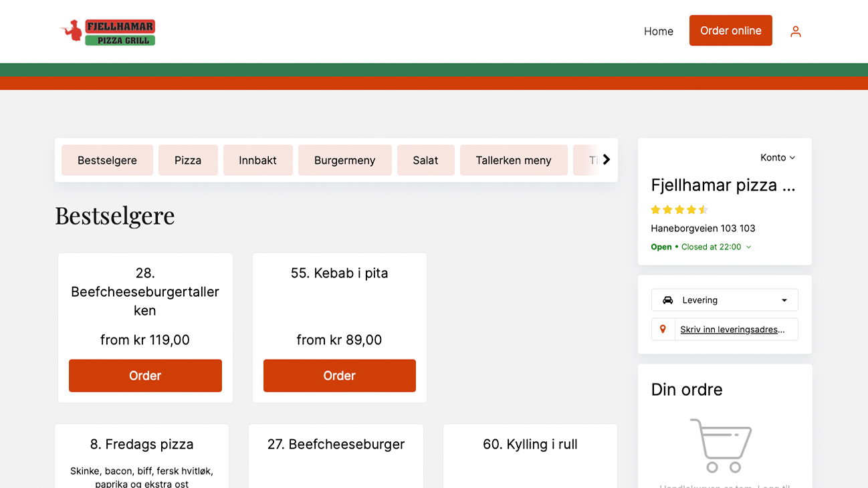Select the Salat category tab
Viewport: 868px width, 488px height.
425,160
